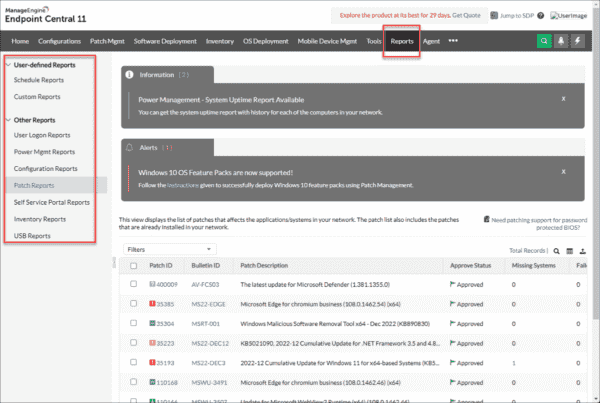Open Configuration Reports in sidebar

coord(46,169)
